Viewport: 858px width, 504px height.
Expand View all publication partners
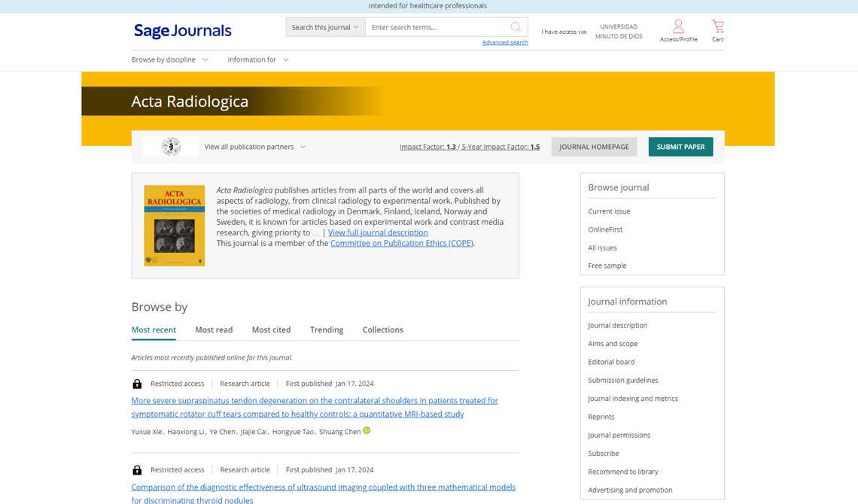(255, 147)
